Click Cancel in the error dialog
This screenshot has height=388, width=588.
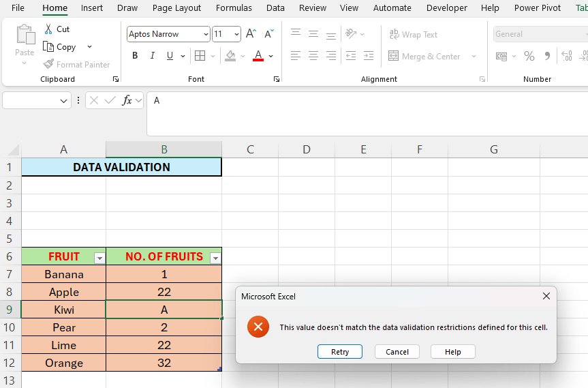pyautogui.click(x=397, y=352)
